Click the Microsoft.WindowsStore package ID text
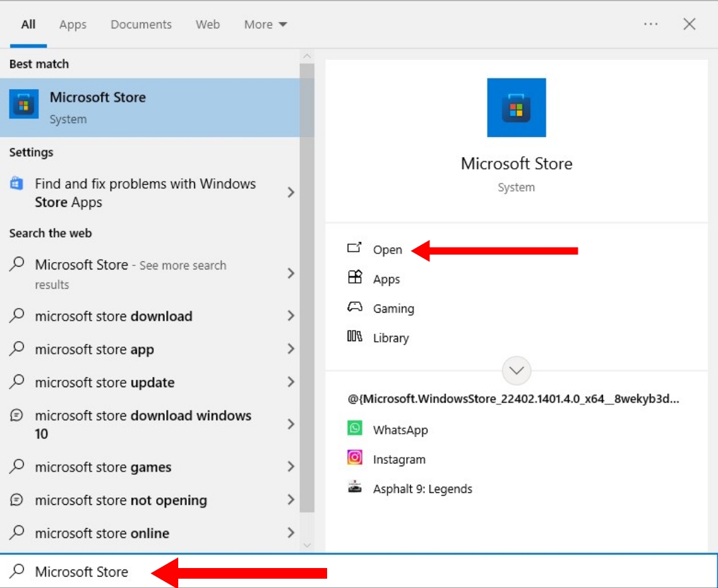 click(x=513, y=398)
